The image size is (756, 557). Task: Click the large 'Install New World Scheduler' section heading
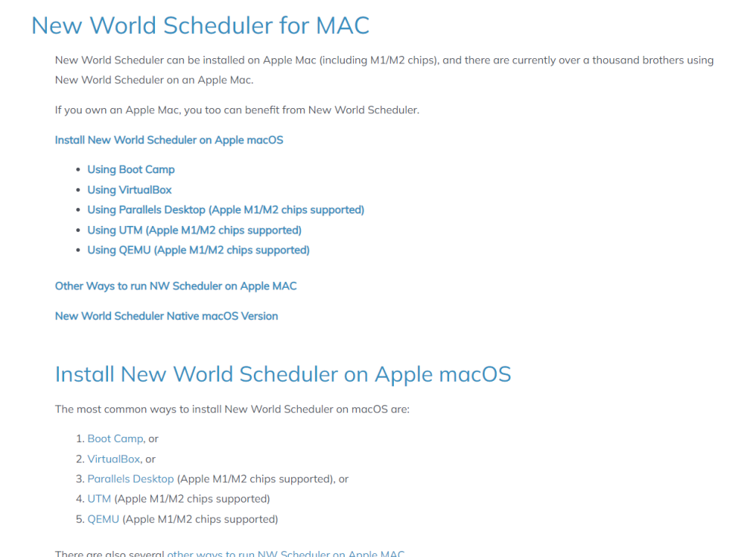click(x=283, y=374)
